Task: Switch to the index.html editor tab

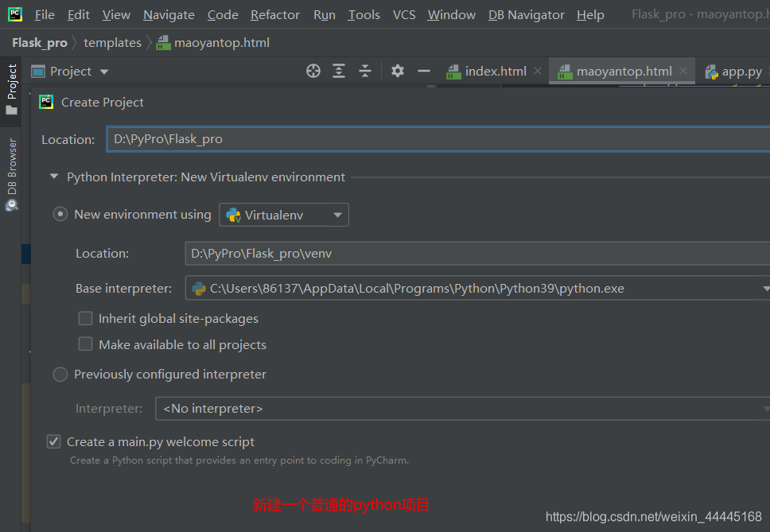Action: coord(496,71)
